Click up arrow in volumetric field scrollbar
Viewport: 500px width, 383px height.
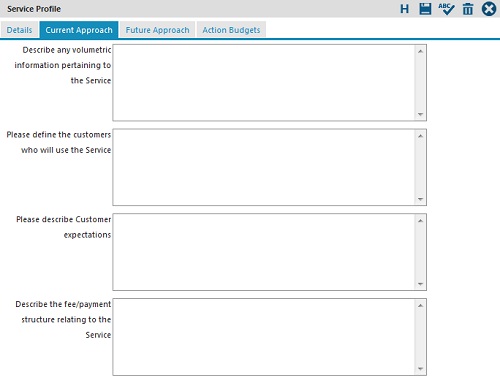pos(420,51)
